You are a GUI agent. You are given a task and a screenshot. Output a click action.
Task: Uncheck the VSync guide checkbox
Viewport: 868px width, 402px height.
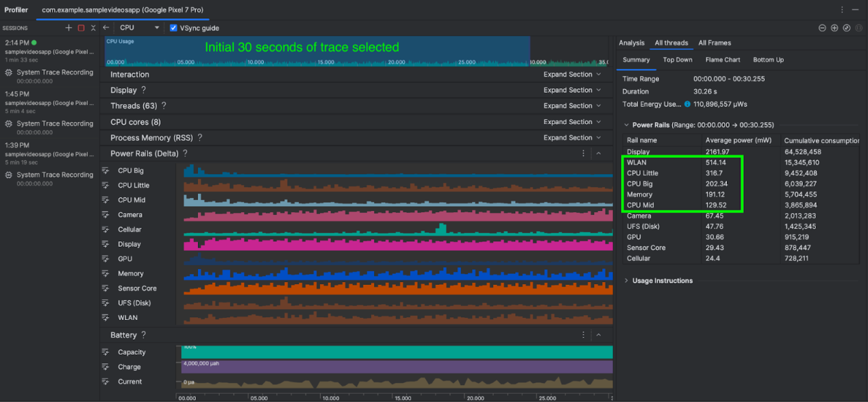pos(174,28)
